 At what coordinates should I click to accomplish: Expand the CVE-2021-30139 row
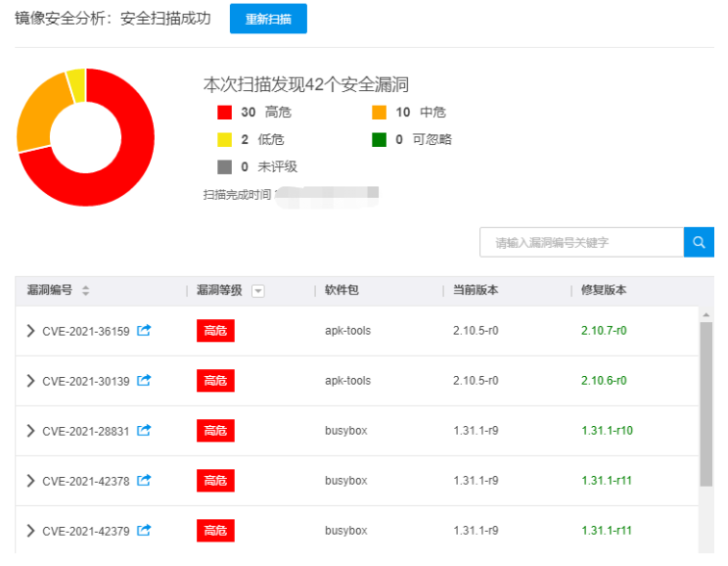pos(30,381)
